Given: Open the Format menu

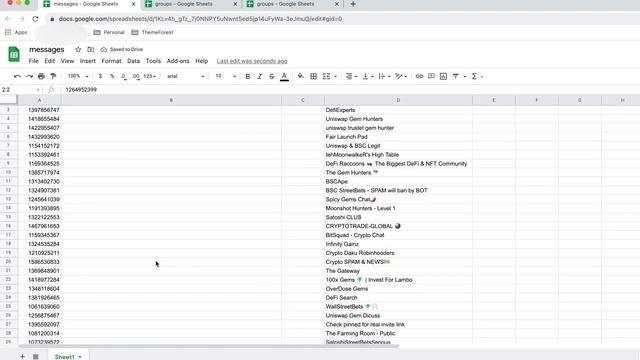Looking at the screenshot, I should 111,61.
